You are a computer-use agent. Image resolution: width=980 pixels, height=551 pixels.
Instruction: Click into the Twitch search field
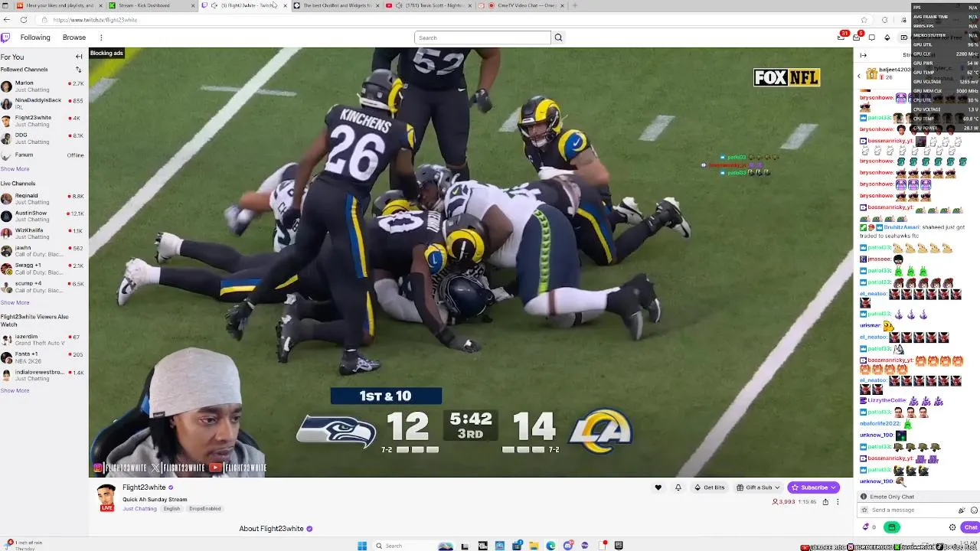(x=482, y=37)
